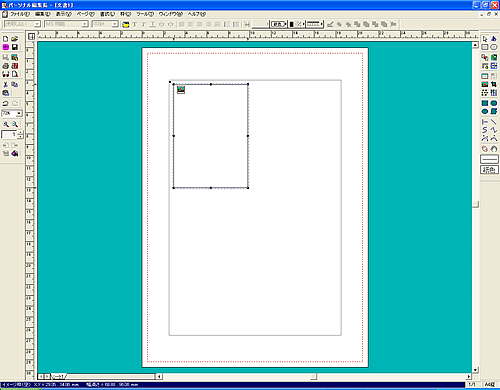Click the page number input field
The height and width of the screenshot is (390, 500).
[9, 135]
